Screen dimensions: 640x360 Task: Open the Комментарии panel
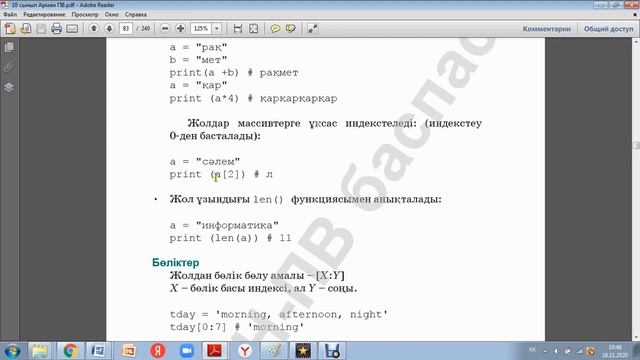[x=547, y=29]
